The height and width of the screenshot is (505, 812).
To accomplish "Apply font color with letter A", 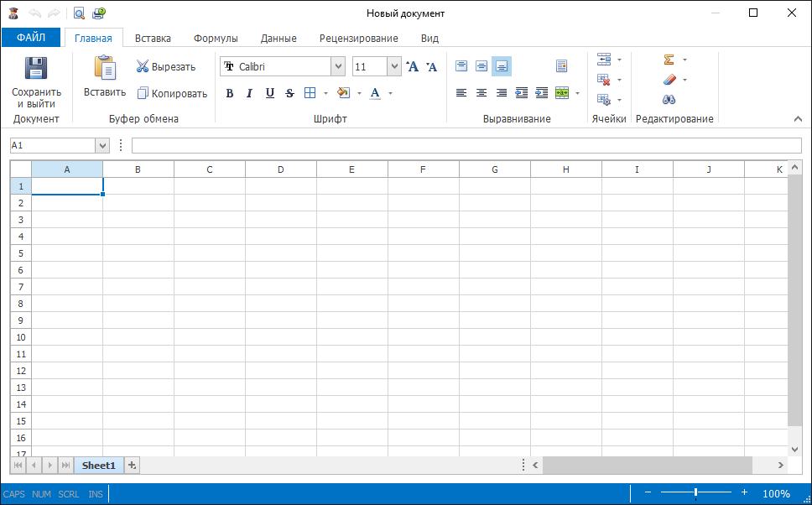I will pos(375,93).
